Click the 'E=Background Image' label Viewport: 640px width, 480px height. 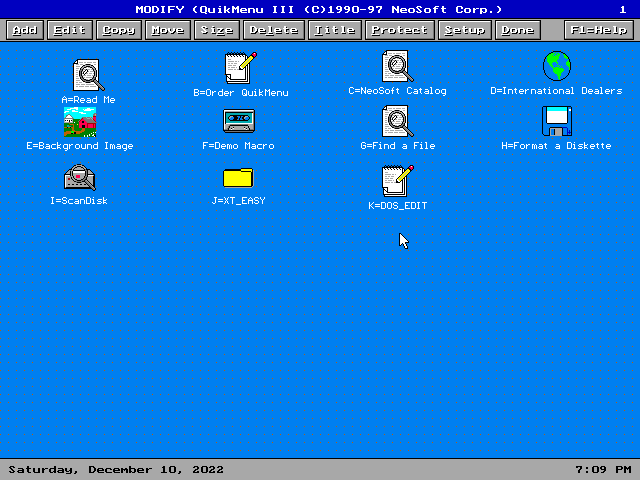pyautogui.click(x=80, y=146)
